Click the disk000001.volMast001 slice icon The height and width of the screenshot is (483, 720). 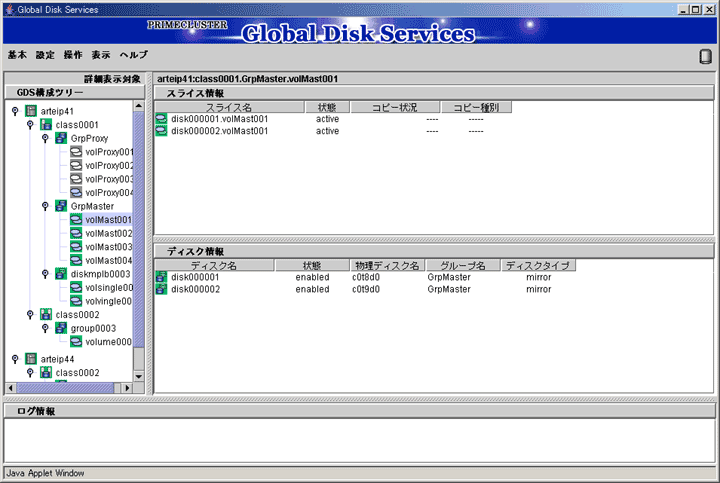(x=161, y=119)
